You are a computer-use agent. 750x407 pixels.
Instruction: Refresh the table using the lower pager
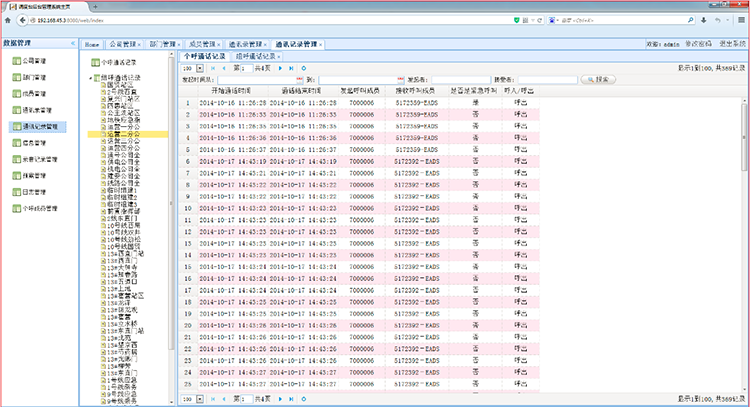304,399
